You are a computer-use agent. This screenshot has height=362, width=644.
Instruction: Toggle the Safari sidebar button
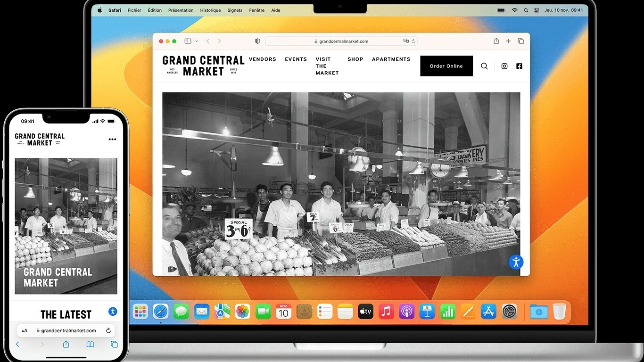point(188,41)
